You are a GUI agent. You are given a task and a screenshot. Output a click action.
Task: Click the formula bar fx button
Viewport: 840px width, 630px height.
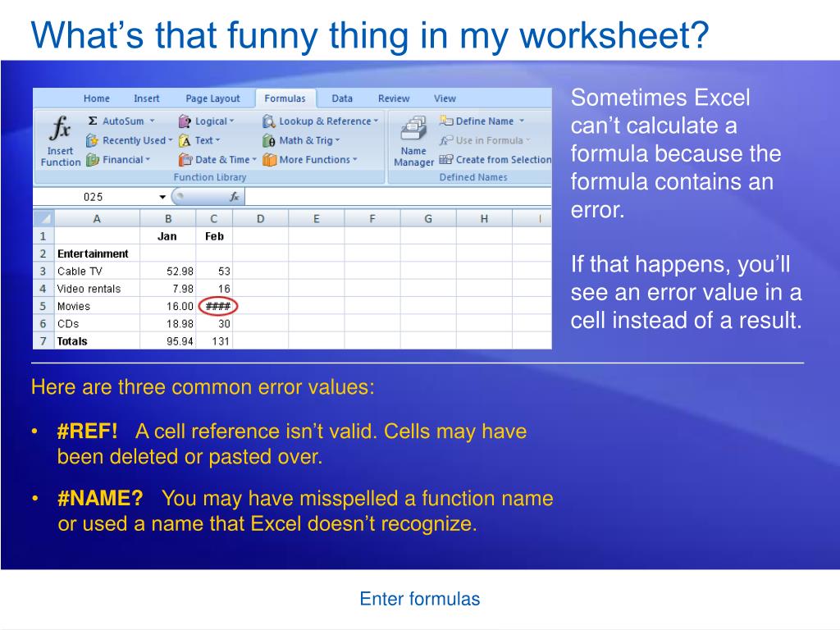coord(234,197)
